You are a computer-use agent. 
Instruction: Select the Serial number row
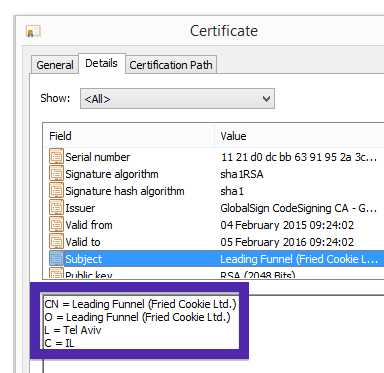(214, 157)
